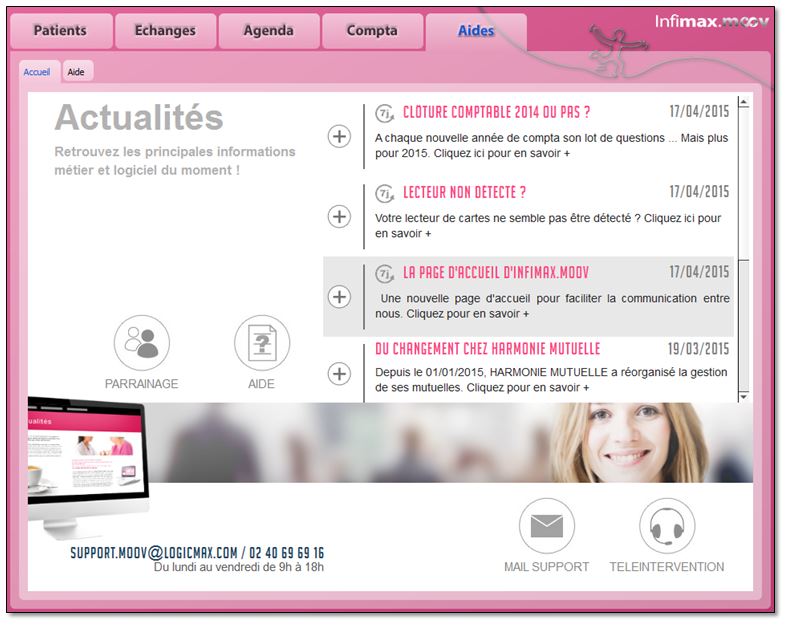Viewport: 785px width, 625px height.
Task: Select the Accueil sub-tab
Action: click(37, 72)
